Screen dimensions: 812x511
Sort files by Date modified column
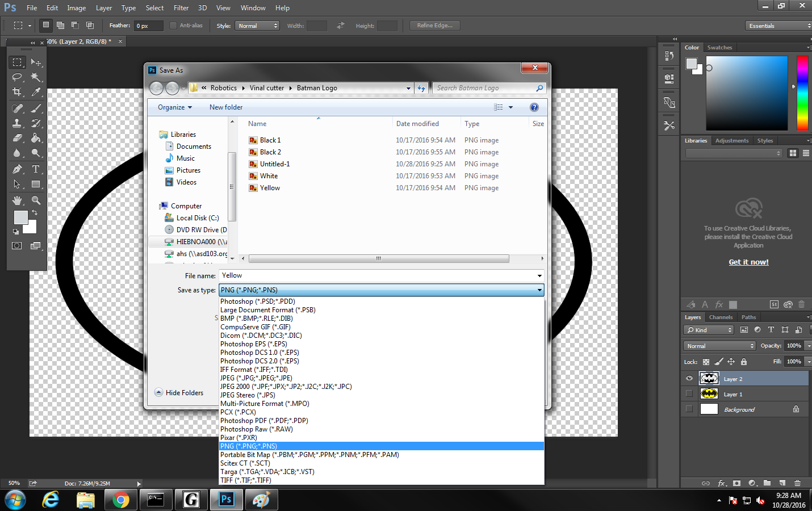click(x=417, y=124)
